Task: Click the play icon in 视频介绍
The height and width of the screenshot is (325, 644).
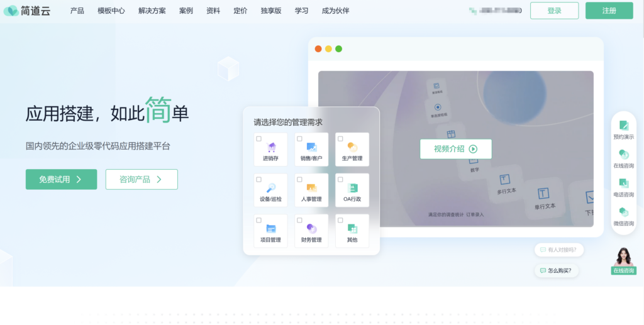Action: (x=473, y=149)
